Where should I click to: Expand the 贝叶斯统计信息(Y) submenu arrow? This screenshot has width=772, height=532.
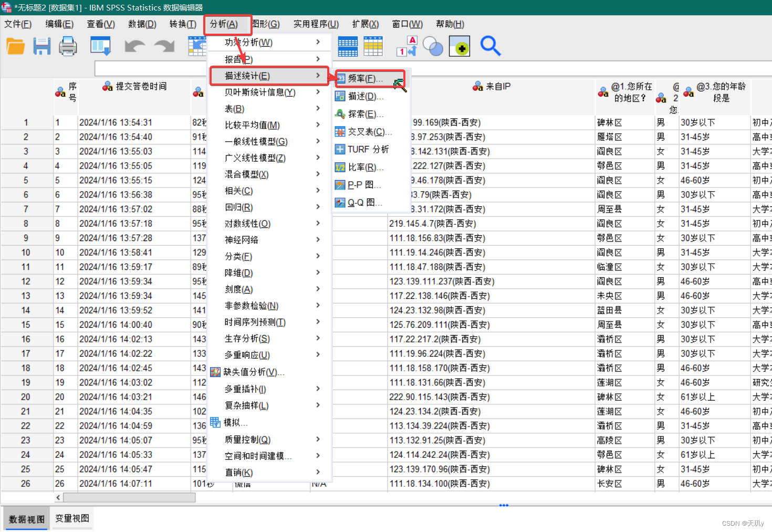point(318,92)
